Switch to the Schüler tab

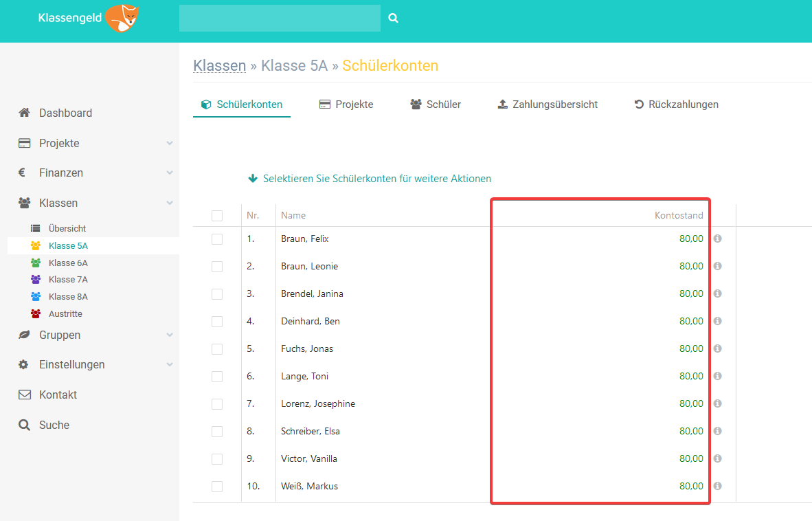436,104
